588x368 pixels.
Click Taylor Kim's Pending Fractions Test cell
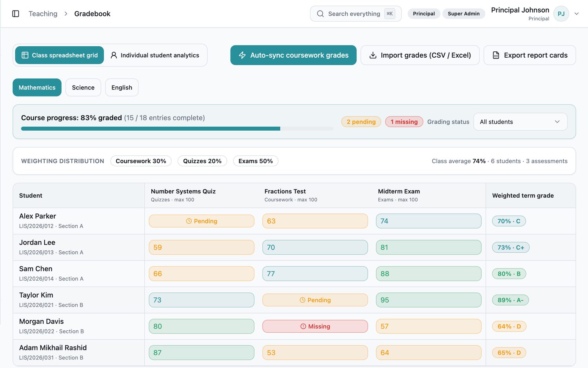tap(315, 300)
